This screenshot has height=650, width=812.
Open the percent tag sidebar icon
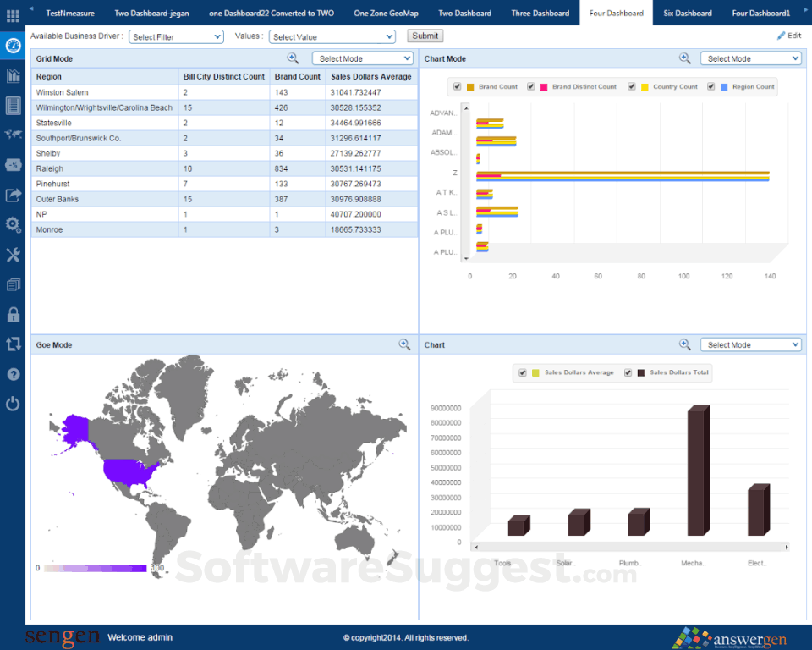tap(13, 165)
